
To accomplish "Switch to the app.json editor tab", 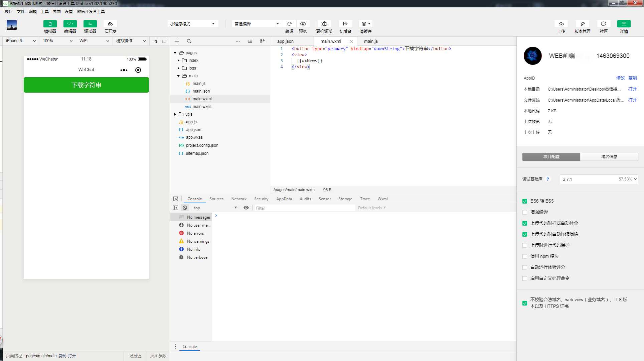I will point(285,41).
